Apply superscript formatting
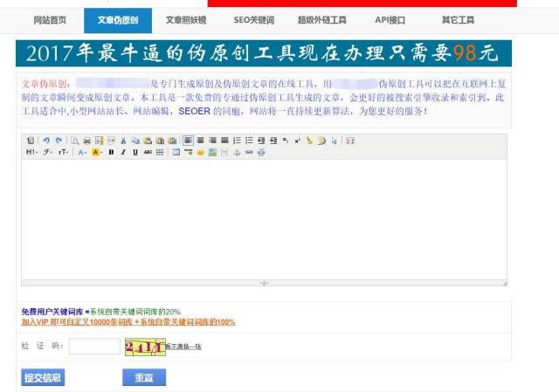 pos(297,141)
